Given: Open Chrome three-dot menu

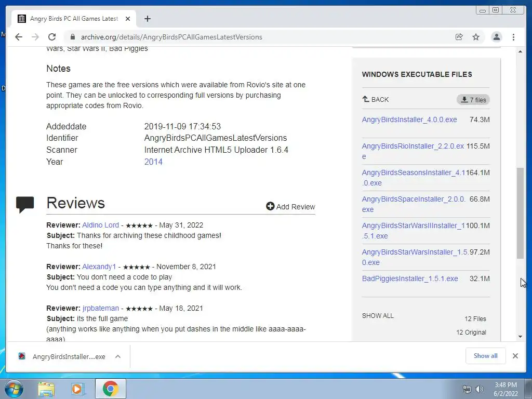Looking at the screenshot, I should (x=514, y=37).
